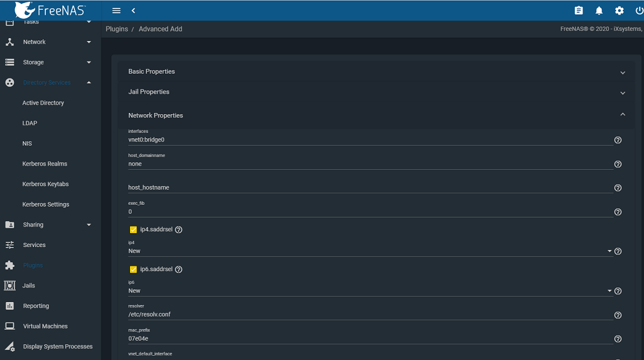Screen dimensions: 644x360
Task: Open settings gear icon in top bar
Action: (619, 11)
